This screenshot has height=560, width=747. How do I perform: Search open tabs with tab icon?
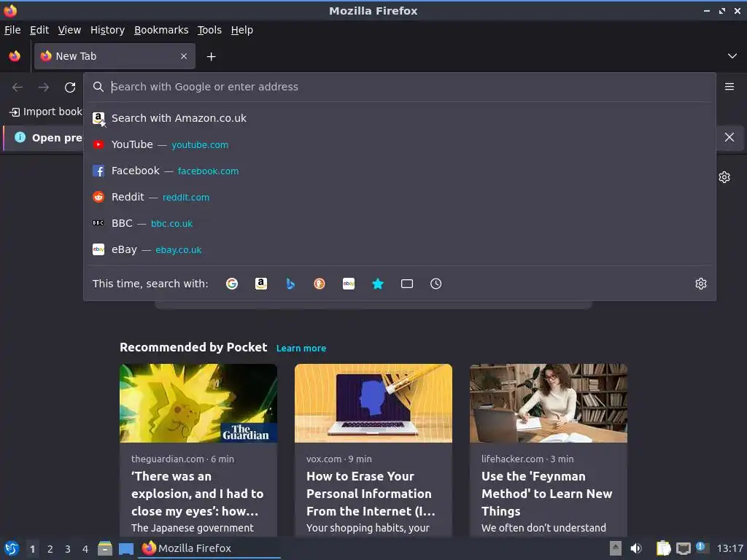pos(407,284)
